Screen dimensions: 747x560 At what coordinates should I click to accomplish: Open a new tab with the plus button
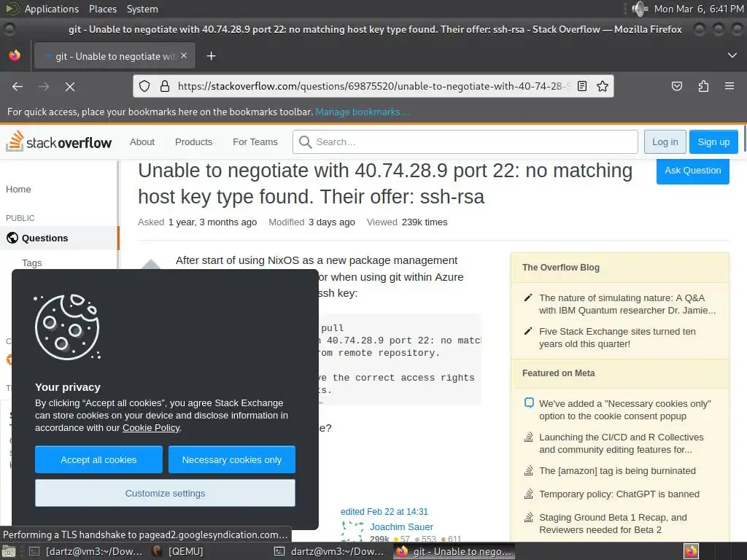click(211, 56)
